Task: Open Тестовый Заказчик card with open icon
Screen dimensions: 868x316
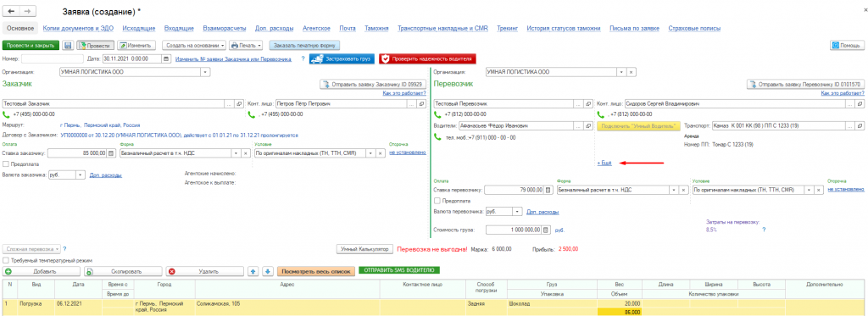Action: tap(239, 103)
